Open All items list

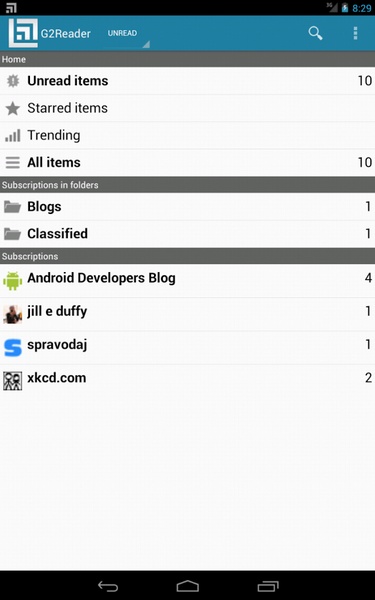click(x=188, y=163)
